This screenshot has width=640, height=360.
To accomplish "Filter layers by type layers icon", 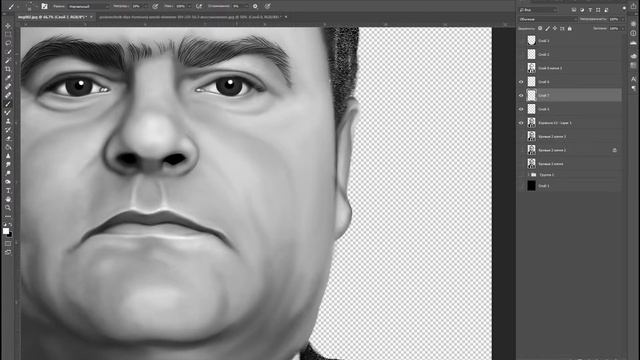I will pos(590,10).
